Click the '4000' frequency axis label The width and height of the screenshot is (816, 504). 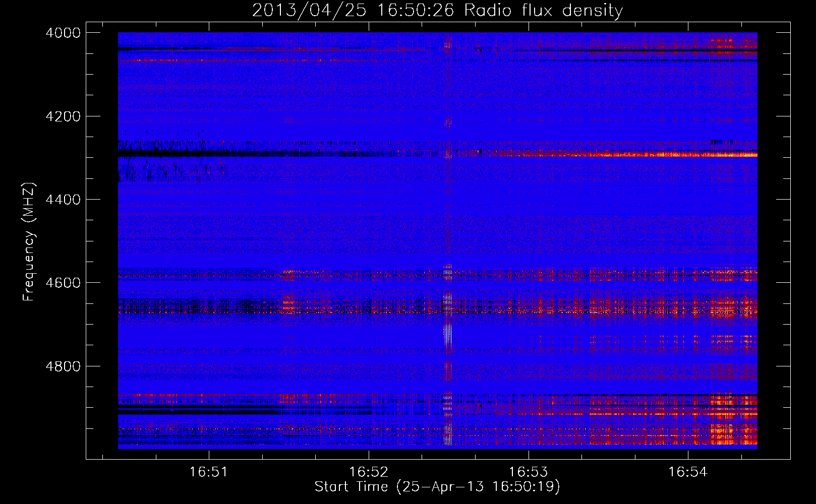coord(63,33)
